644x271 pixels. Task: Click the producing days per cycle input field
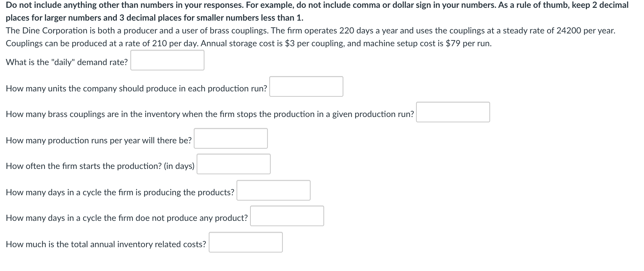[273, 190]
